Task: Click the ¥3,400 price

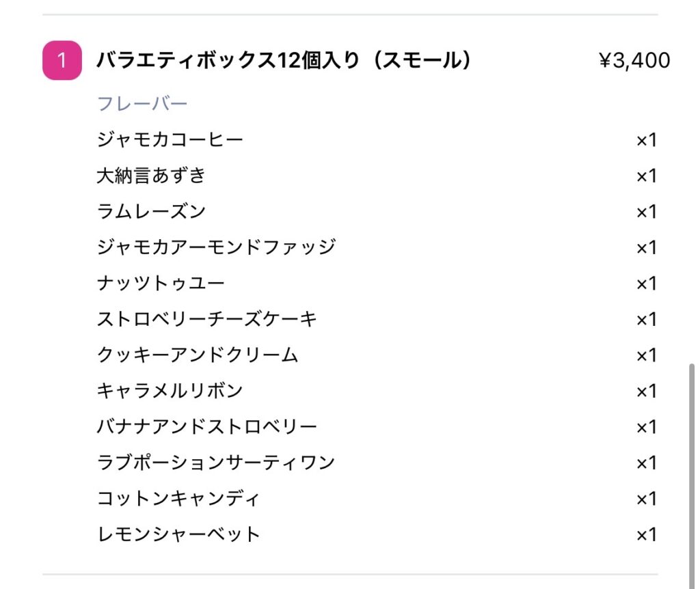Action: pos(634,60)
